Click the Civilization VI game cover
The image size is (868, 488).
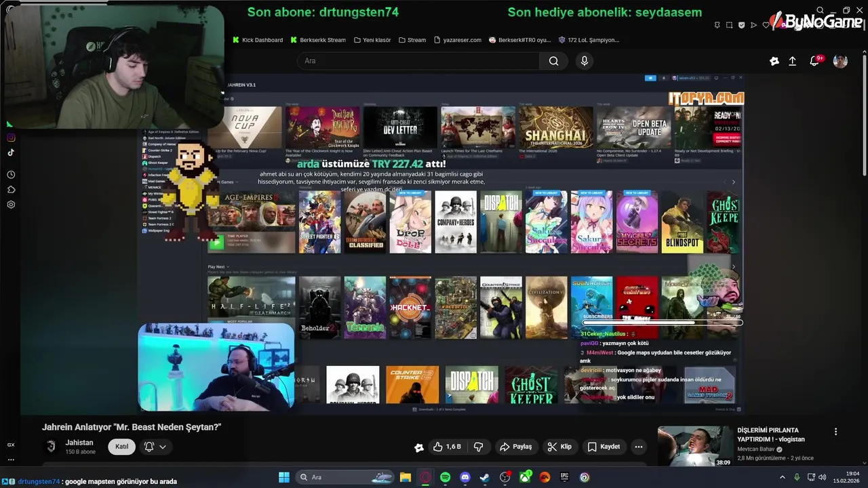click(x=547, y=307)
